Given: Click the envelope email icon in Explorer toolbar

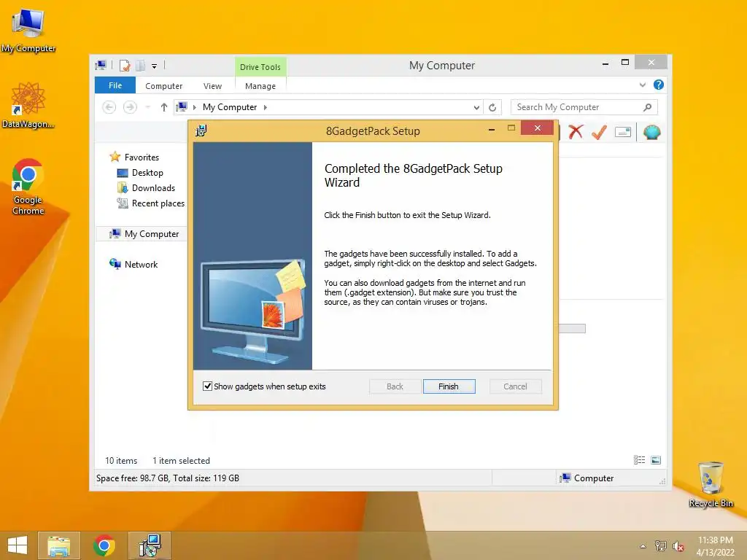Looking at the screenshot, I should pos(623,132).
